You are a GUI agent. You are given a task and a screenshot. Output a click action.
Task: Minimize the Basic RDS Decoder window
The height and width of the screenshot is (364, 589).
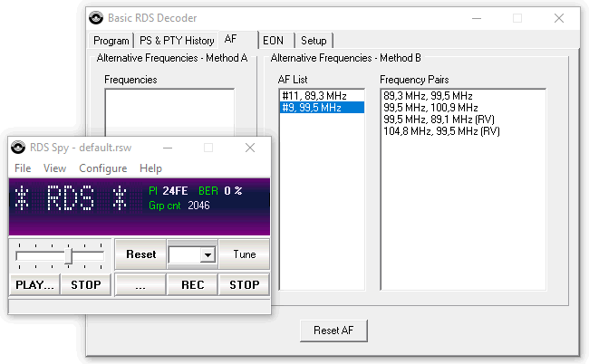click(477, 18)
